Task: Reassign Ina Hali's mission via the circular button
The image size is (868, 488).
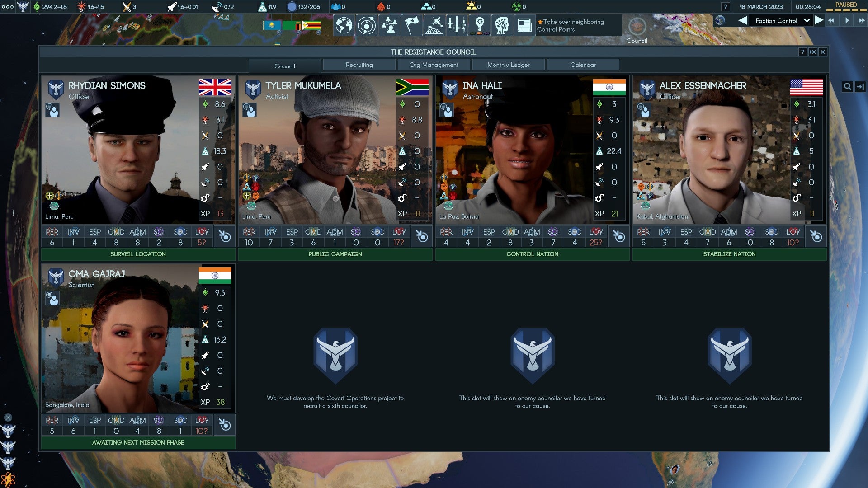Action: click(619, 236)
